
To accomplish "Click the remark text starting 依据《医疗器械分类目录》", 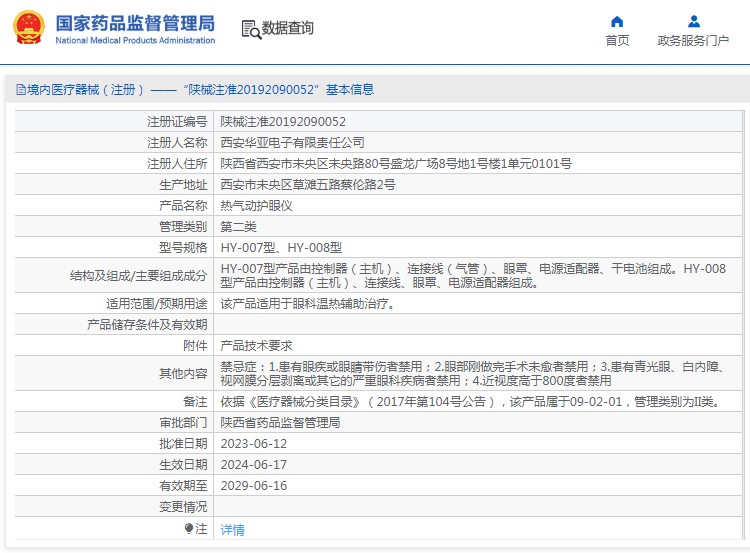I will [471, 402].
